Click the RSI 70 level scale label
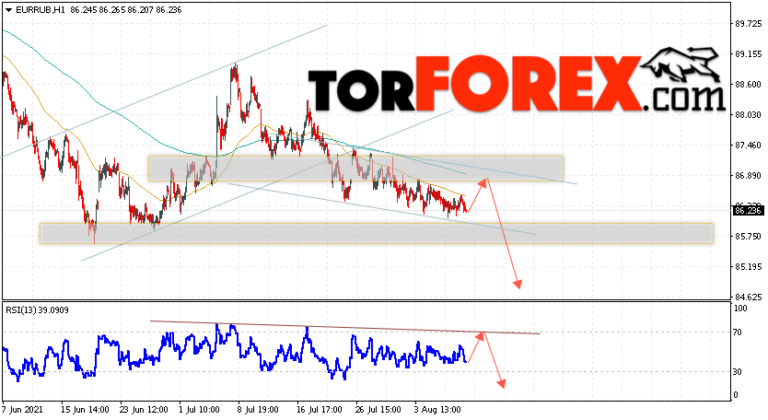This screenshot has height=420, width=768. click(738, 332)
